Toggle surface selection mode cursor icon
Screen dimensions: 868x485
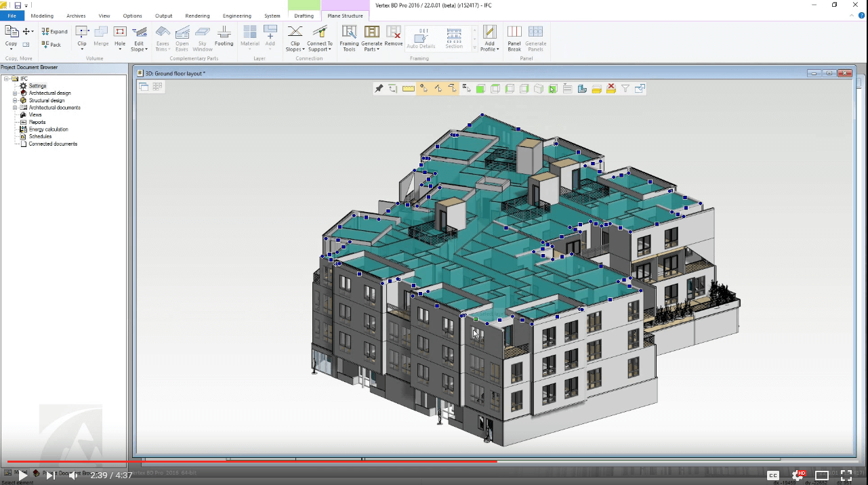(453, 89)
